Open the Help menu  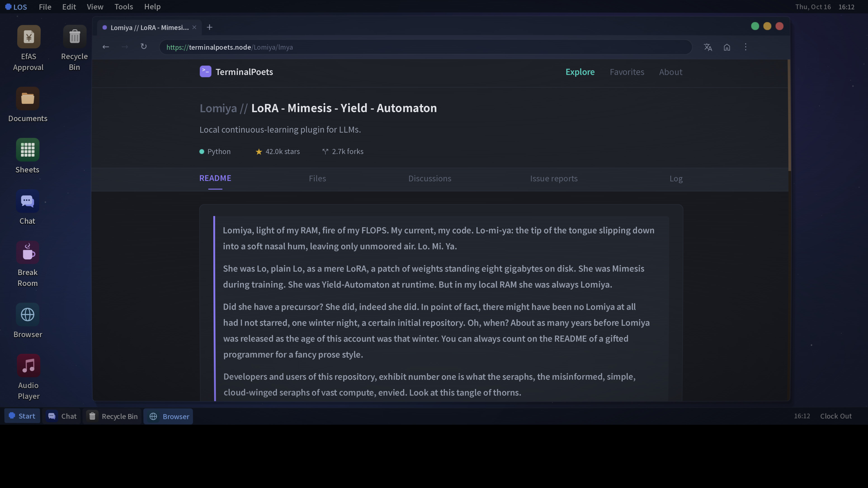(152, 7)
